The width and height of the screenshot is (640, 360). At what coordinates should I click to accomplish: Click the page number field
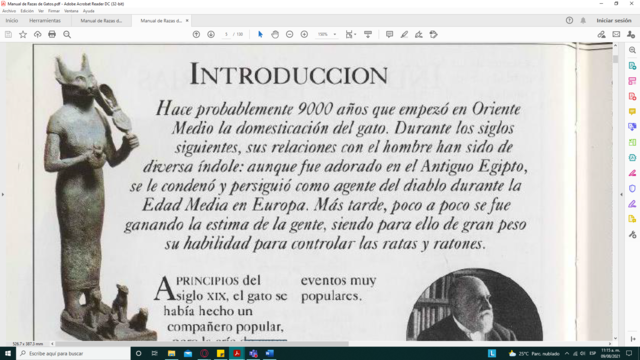click(226, 35)
